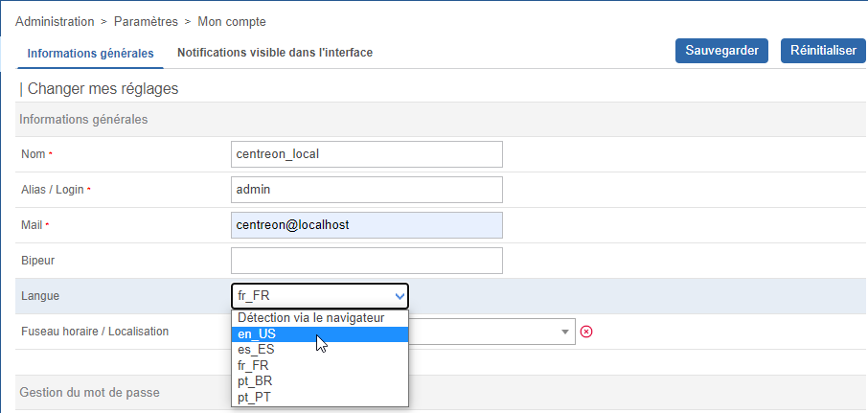Click the Mail input field
The image size is (868, 413).
click(x=366, y=225)
